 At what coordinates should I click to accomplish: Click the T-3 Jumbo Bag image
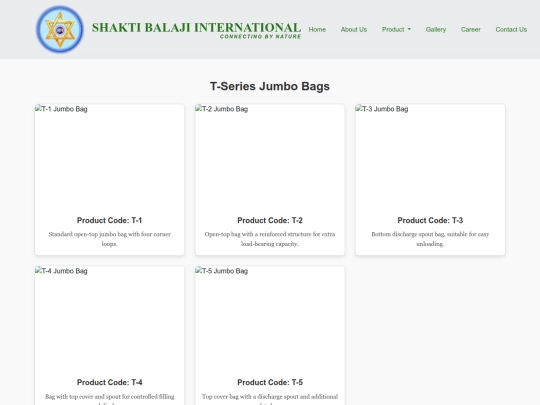[430, 156]
